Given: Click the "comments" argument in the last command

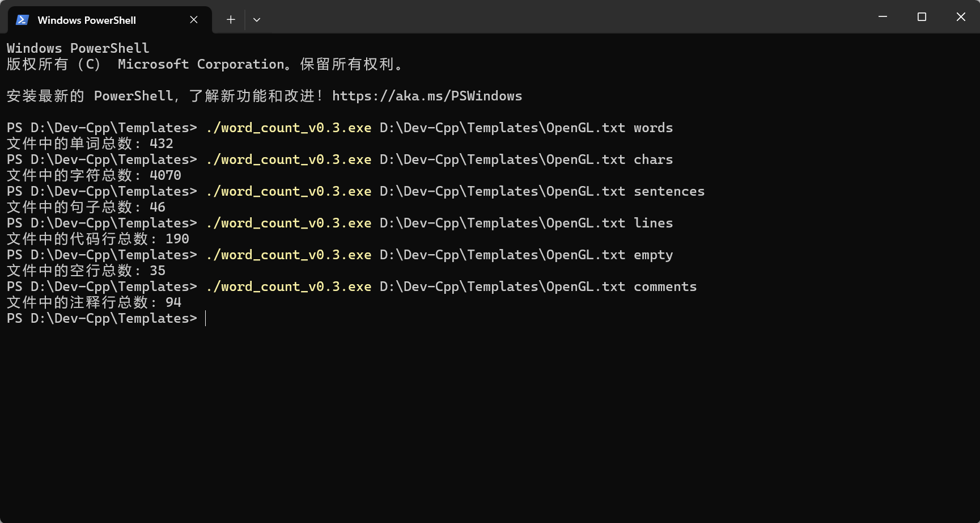Looking at the screenshot, I should pyautogui.click(x=665, y=287).
